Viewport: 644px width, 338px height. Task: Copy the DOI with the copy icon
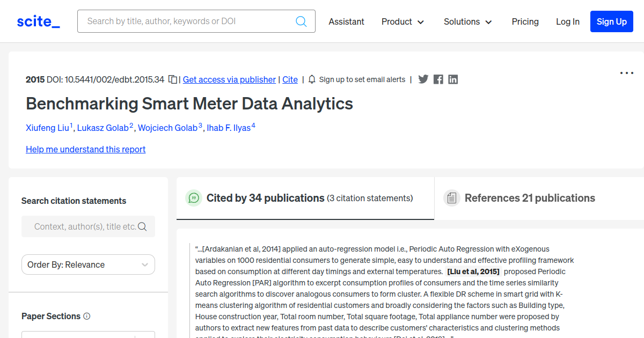[x=173, y=79]
